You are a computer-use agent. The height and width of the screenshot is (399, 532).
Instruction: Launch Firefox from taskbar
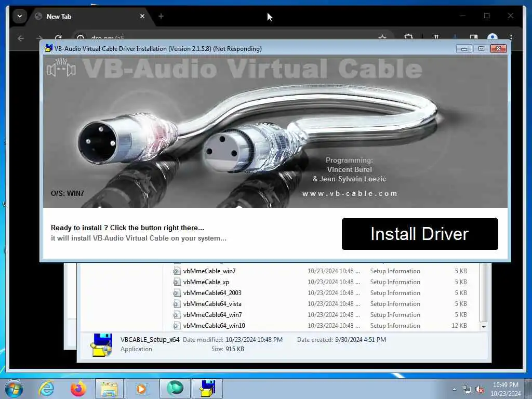[78, 389]
